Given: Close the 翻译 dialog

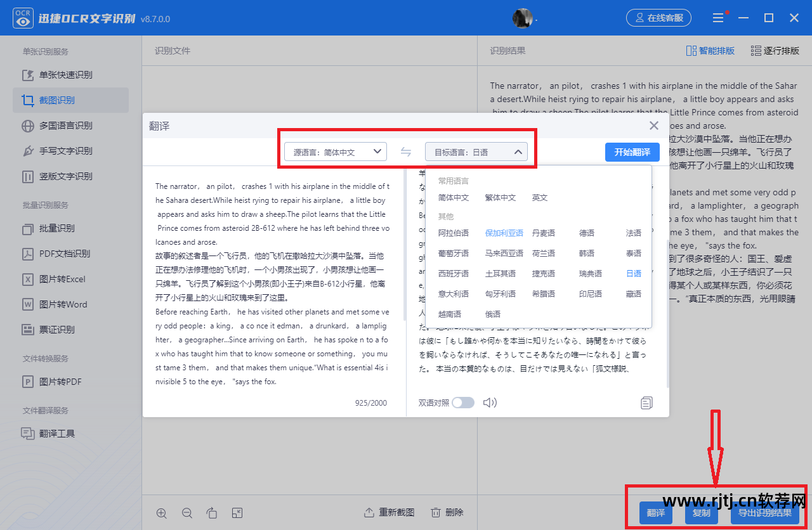Looking at the screenshot, I should pyautogui.click(x=654, y=126).
